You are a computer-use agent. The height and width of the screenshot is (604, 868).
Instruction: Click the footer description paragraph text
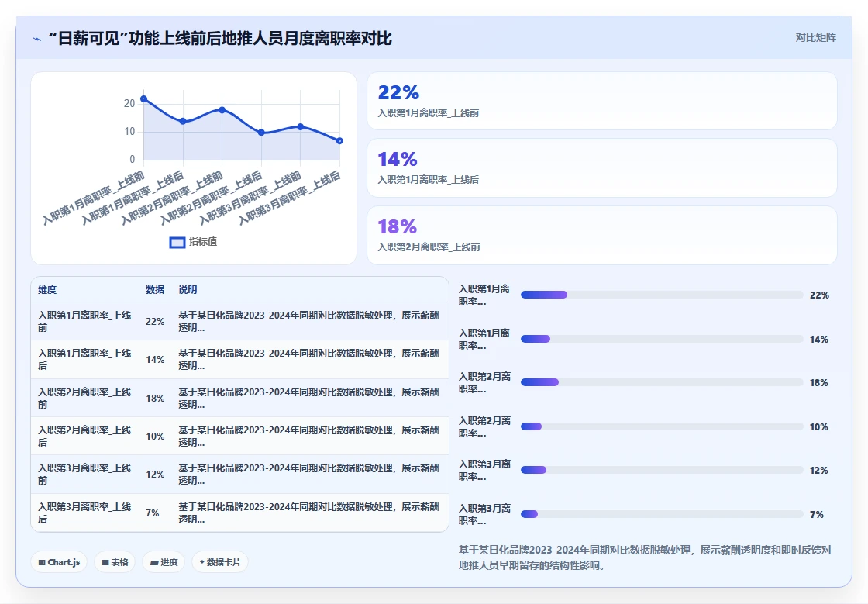645,557
